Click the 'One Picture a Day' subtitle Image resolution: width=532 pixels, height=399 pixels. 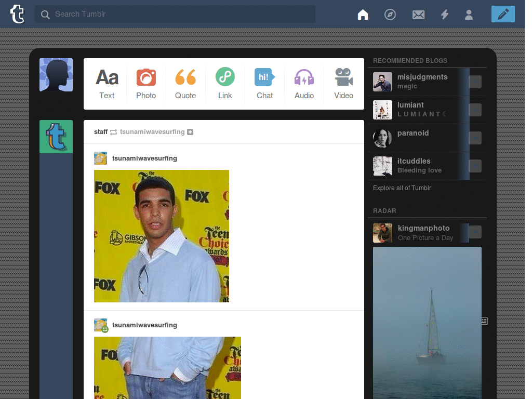pos(425,238)
